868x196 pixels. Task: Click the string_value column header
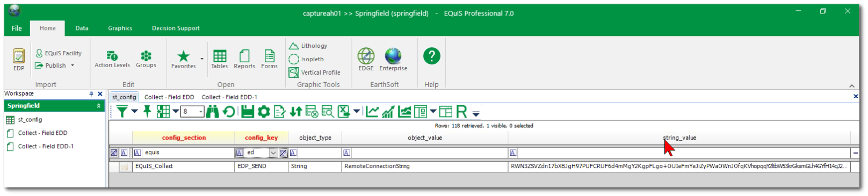click(x=679, y=138)
